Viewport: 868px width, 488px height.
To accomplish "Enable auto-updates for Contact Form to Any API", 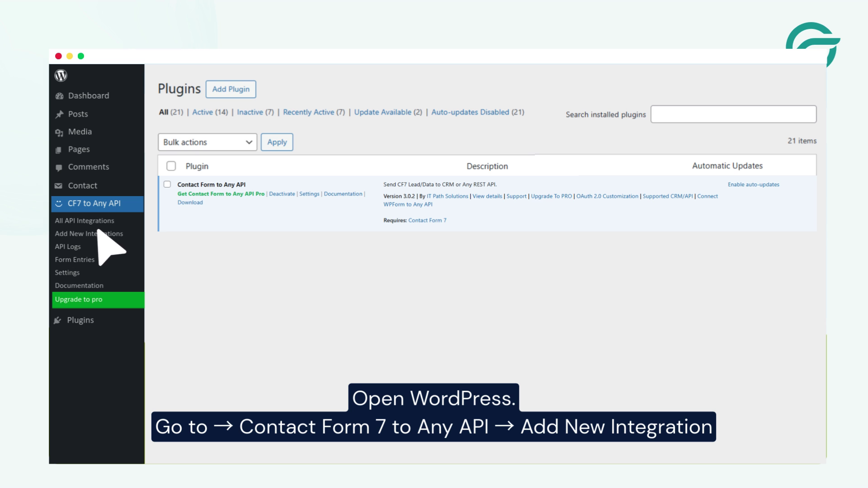I will pyautogui.click(x=754, y=184).
